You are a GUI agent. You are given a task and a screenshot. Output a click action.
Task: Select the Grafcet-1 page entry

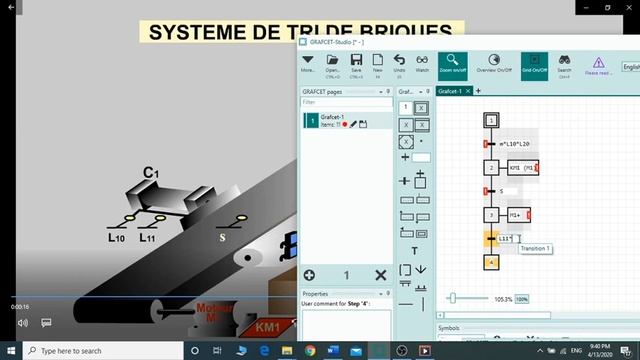pos(347,121)
